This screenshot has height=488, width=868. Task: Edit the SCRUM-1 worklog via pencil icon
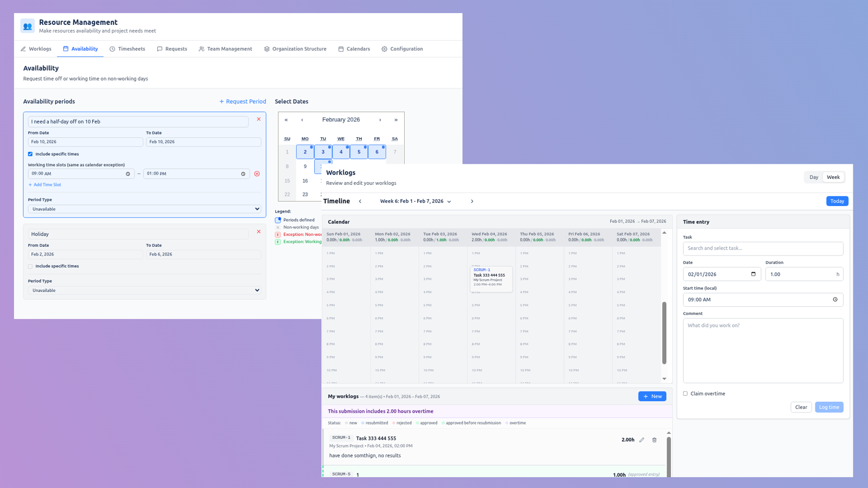(642, 440)
